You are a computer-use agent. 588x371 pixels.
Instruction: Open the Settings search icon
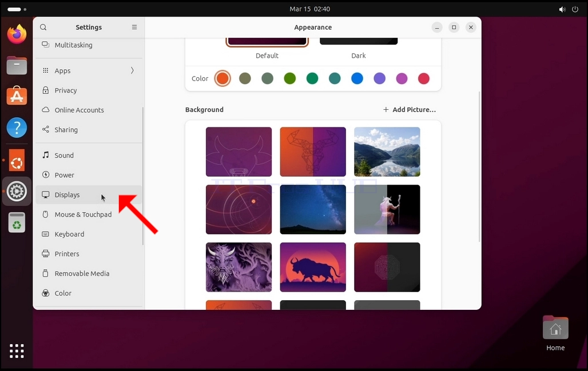(x=43, y=27)
